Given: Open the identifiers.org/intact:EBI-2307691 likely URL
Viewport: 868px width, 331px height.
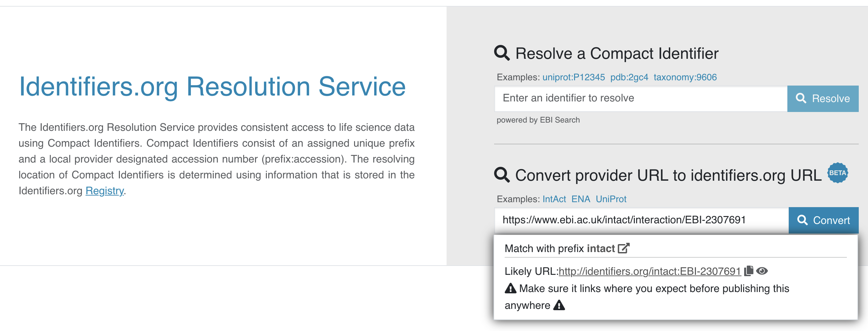Looking at the screenshot, I should pos(649,271).
